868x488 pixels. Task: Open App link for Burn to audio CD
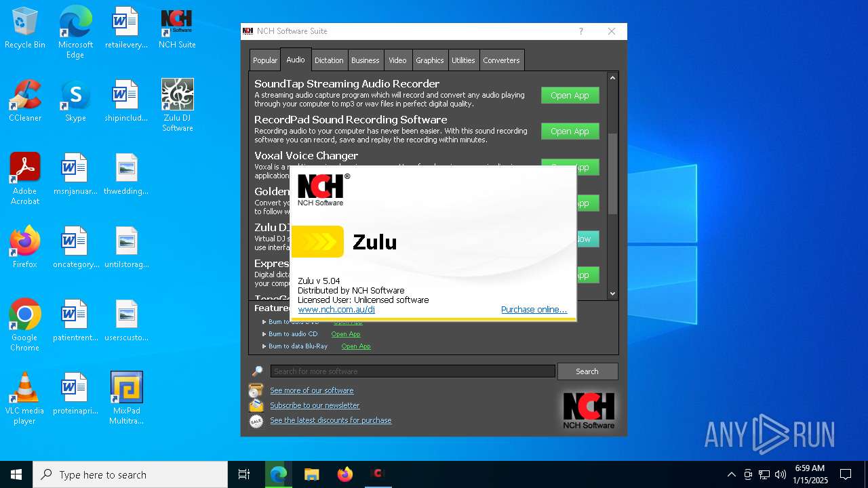click(346, 334)
